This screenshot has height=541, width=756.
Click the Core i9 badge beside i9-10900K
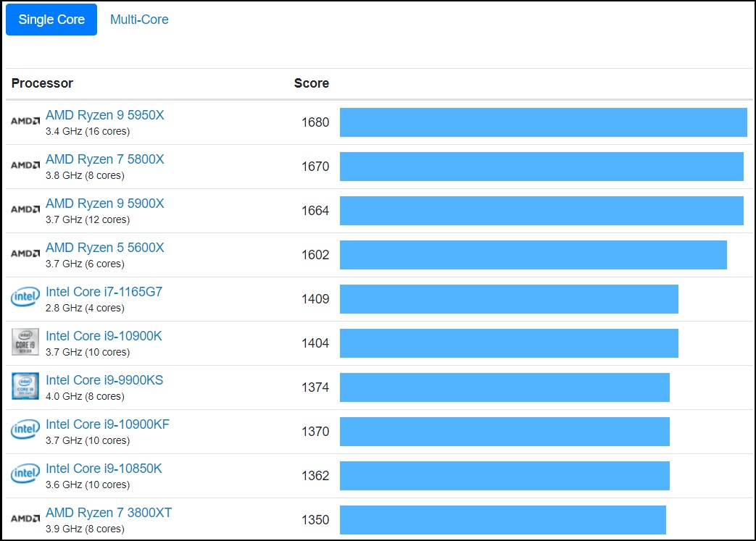25,342
